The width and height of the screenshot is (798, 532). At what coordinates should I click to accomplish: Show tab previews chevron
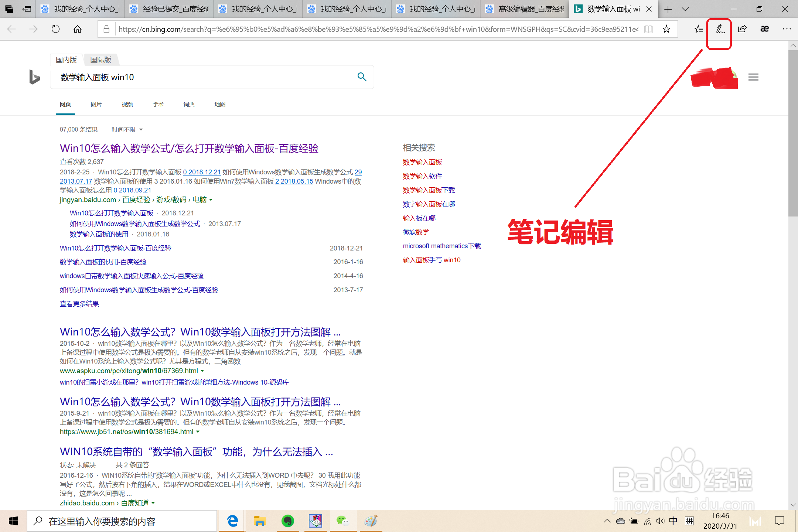tap(685, 9)
